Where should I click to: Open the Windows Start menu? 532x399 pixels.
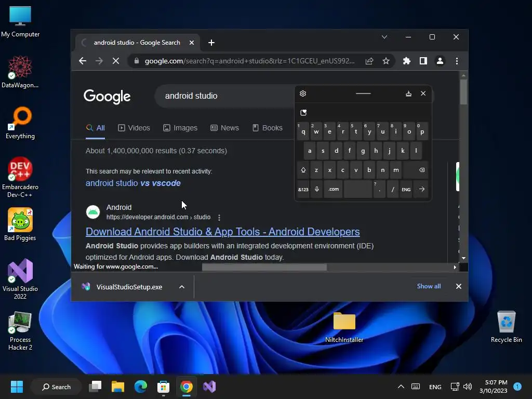(17, 387)
